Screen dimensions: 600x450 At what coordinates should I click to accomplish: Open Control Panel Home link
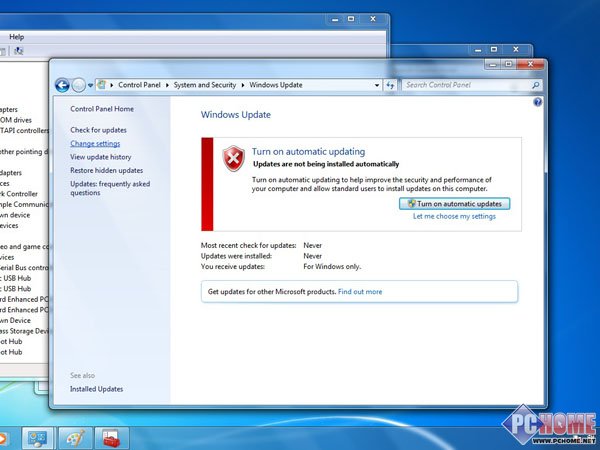(102, 109)
